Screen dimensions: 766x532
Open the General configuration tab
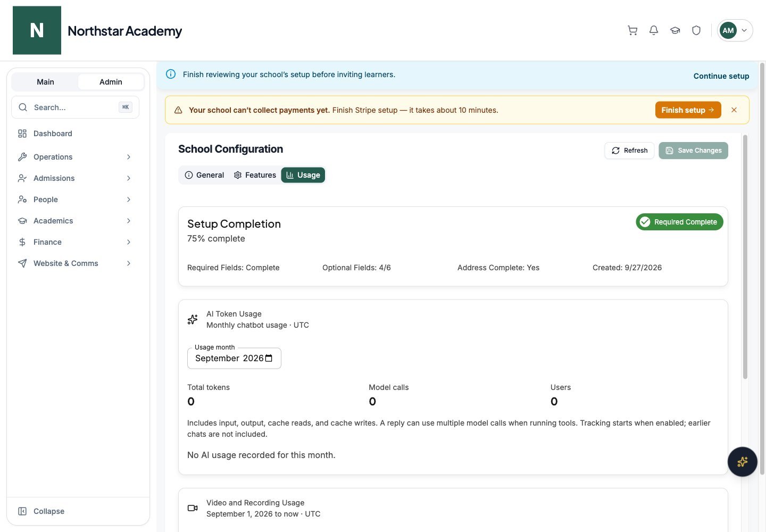click(204, 175)
